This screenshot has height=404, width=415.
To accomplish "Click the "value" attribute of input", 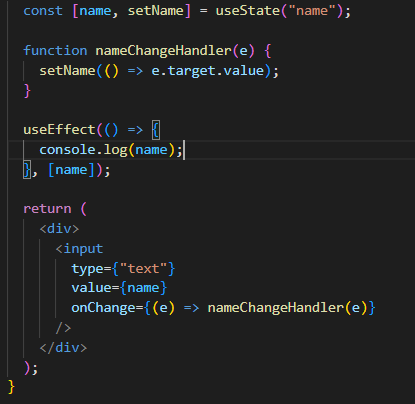I will tap(91, 288).
